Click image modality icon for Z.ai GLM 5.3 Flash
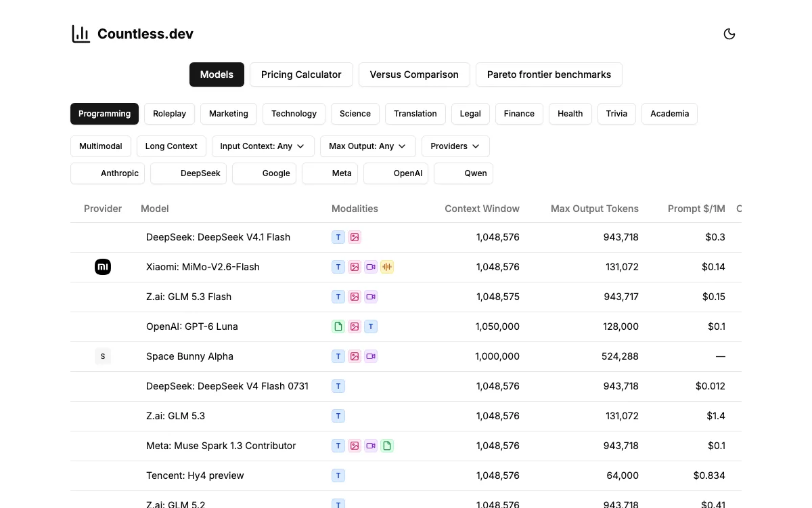This screenshot has width=812, height=508. tap(355, 297)
